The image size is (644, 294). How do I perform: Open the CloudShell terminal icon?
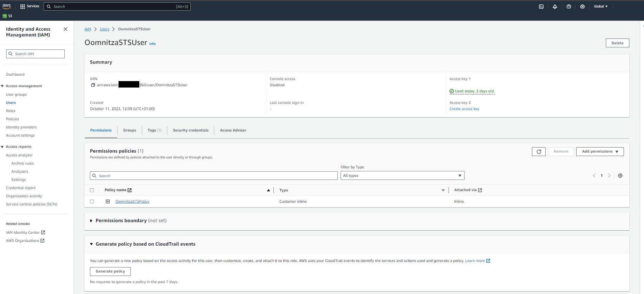541,6
